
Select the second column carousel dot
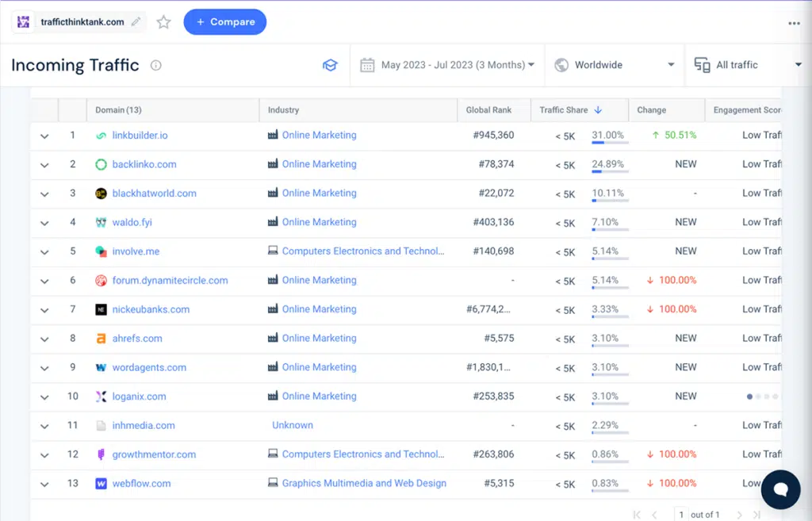pos(757,396)
